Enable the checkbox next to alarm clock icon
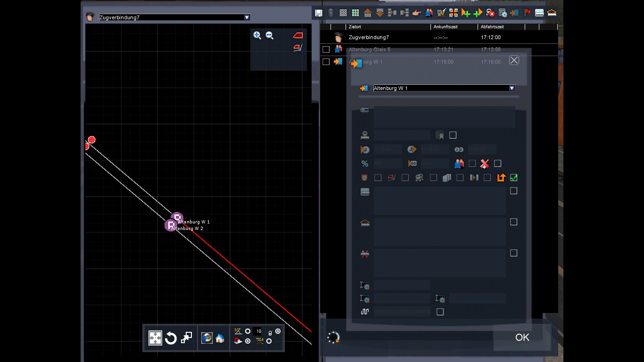 tap(378, 178)
